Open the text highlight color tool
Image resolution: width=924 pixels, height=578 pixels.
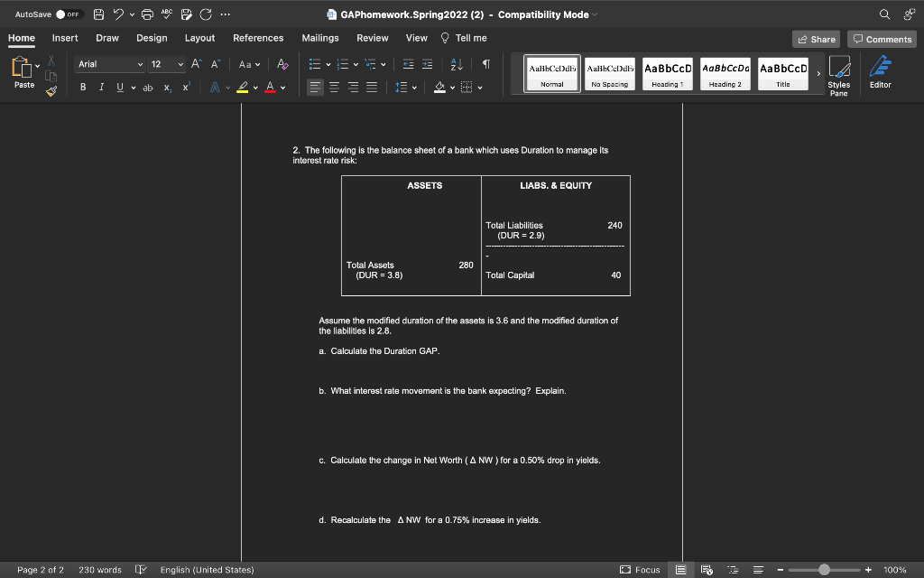point(242,87)
